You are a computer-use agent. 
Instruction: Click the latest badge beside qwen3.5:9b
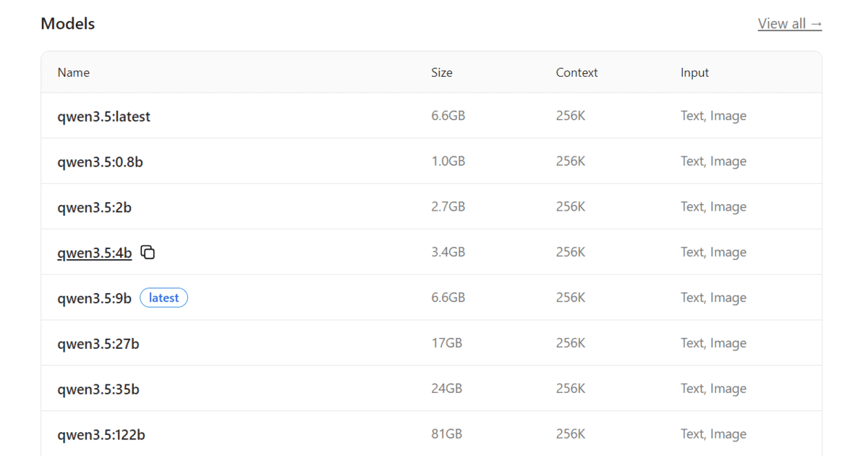pyautogui.click(x=163, y=297)
